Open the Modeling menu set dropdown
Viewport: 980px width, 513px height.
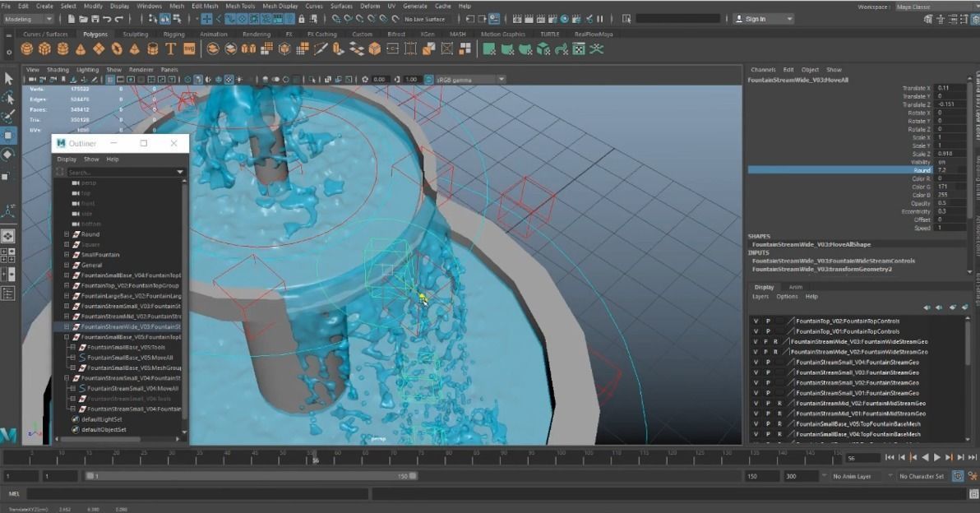[x=28, y=19]
